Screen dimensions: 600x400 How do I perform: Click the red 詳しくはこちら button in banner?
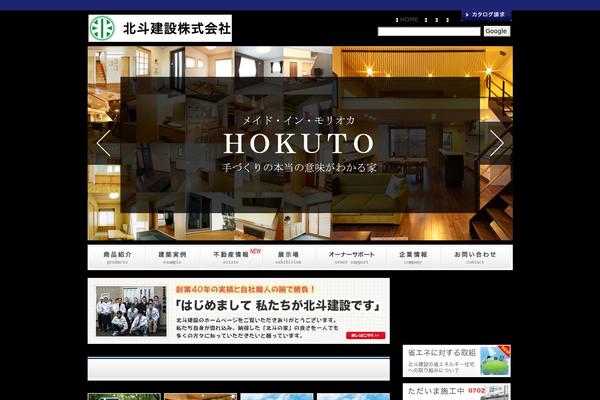365,335
